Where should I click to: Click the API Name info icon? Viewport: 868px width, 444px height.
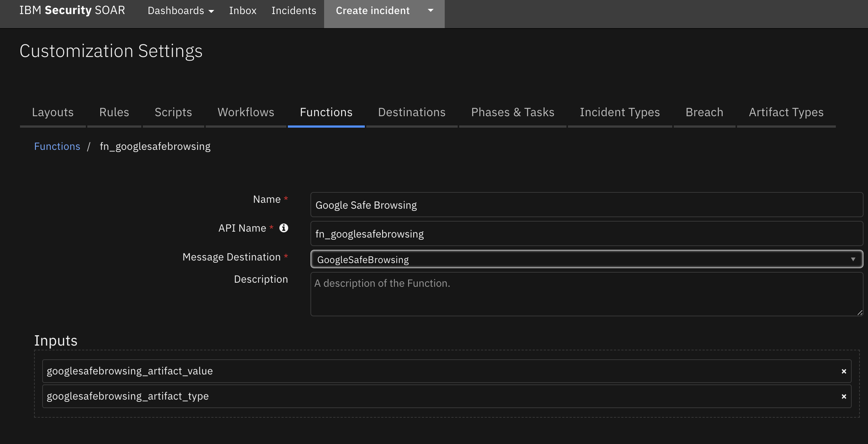coord(284,228)
